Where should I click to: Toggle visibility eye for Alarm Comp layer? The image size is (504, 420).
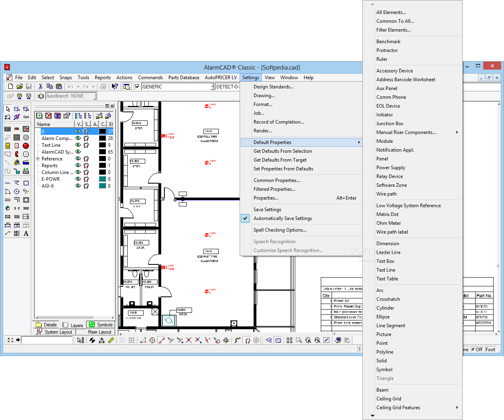pos(78,138)
